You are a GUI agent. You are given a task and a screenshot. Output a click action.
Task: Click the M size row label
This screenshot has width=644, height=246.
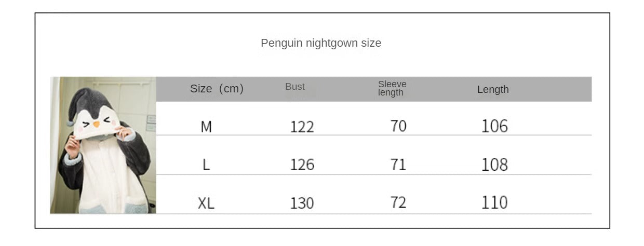coord(206,127)
